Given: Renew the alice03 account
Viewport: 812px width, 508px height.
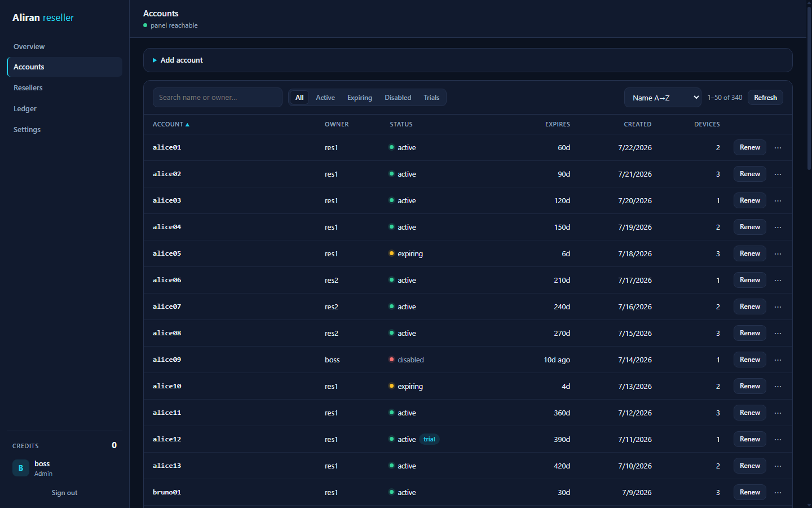Looking at the screenshot, I should pyautogui.click(x=750, y=200).
